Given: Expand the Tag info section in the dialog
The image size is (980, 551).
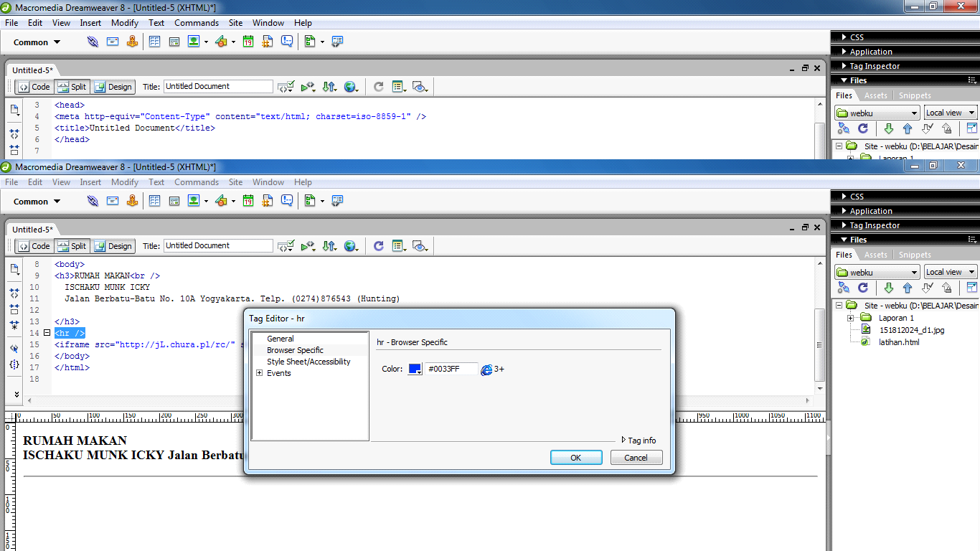Looking at the screenshot, I should [639, 441].
